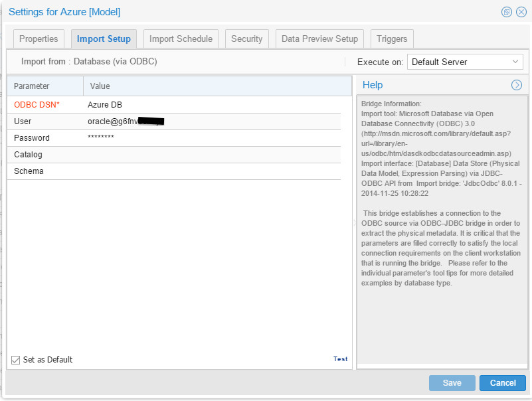Edit the ODBC DSN value Azure DB
The height and width of the screenshot is (401, 532).
[x=213, y=105]
